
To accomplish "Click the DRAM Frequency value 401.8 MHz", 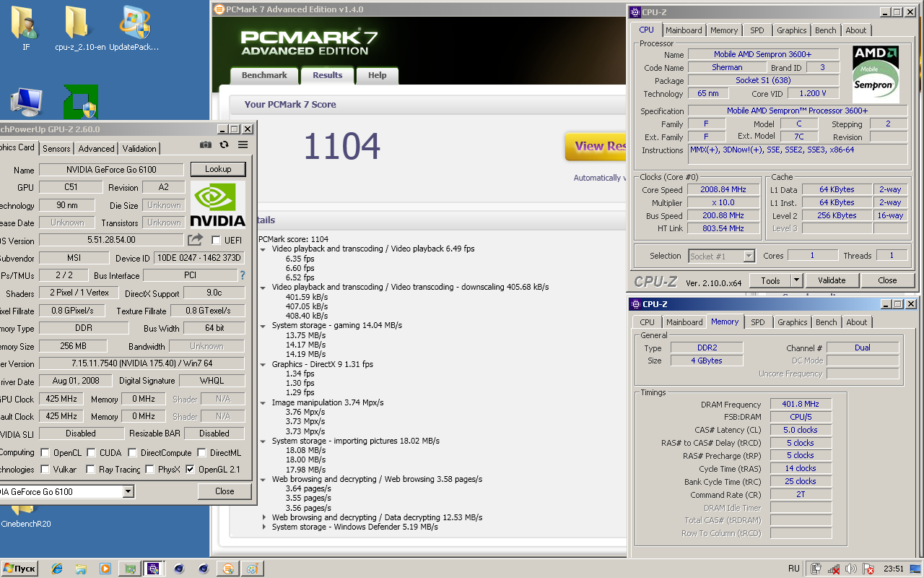I will (x=800, y=405).
